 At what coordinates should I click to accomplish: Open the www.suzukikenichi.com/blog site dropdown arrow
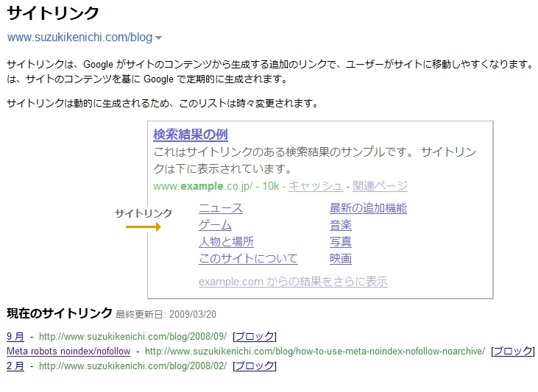coord(158,38)
